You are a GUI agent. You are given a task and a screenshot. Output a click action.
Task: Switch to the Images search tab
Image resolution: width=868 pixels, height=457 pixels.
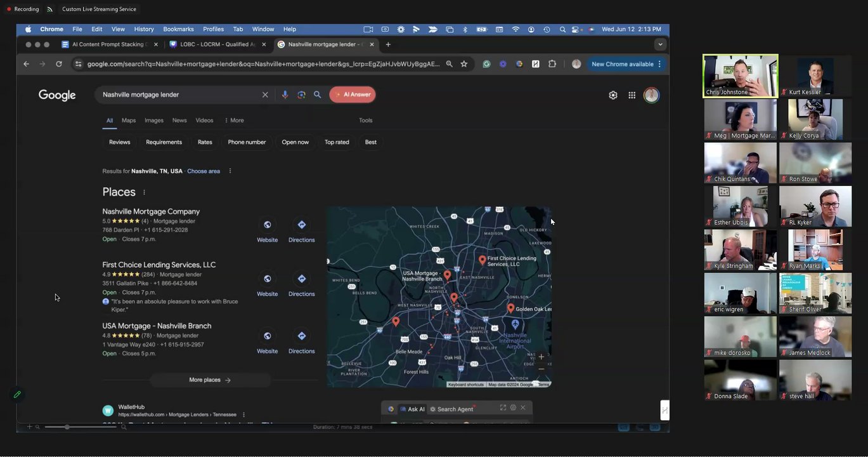click(x=153, y=121)
